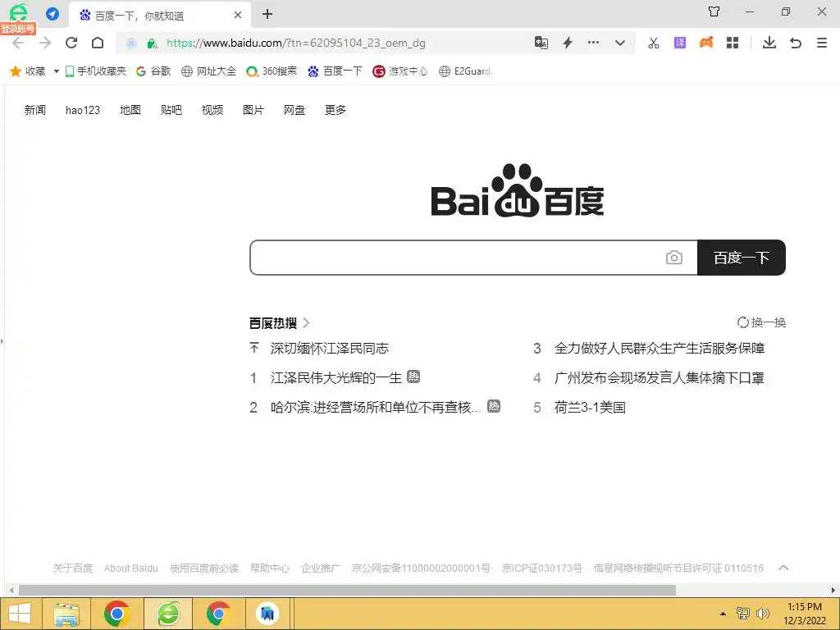Open the E2Guard bookmark

coord(465,71)
